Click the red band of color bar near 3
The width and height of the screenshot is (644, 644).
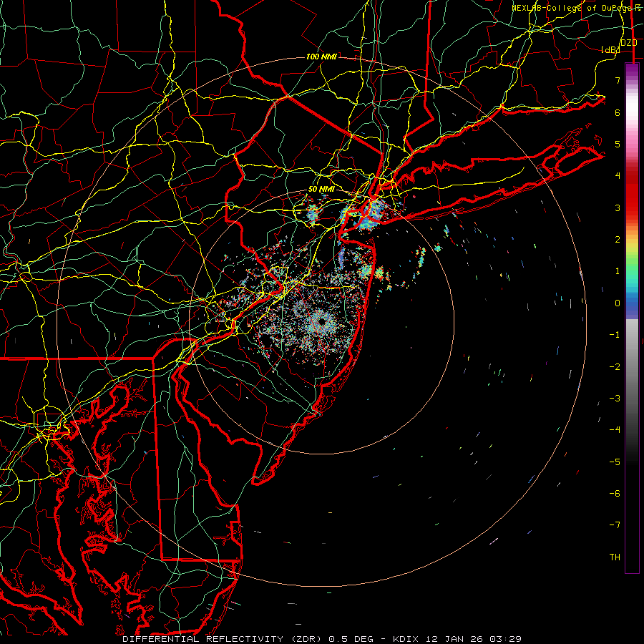632,201
